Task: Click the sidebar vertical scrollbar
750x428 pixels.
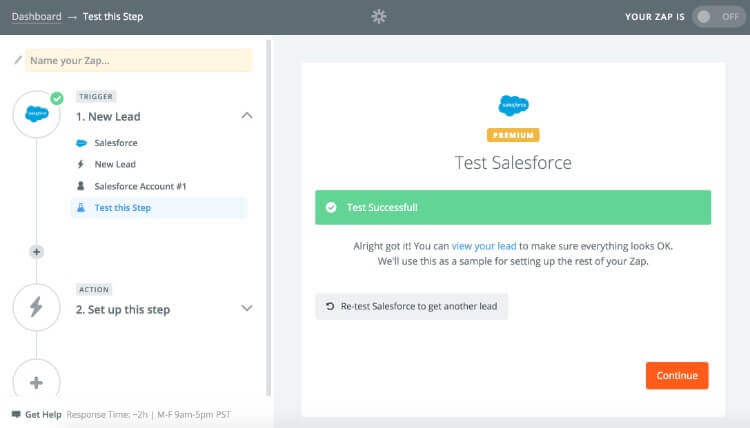Action: (268, 218)
